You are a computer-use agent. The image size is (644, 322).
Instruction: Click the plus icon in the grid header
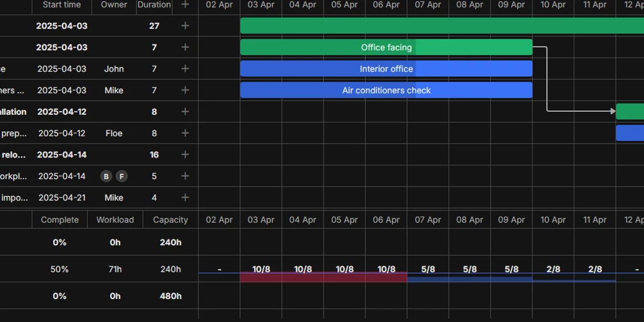(186, 5)
